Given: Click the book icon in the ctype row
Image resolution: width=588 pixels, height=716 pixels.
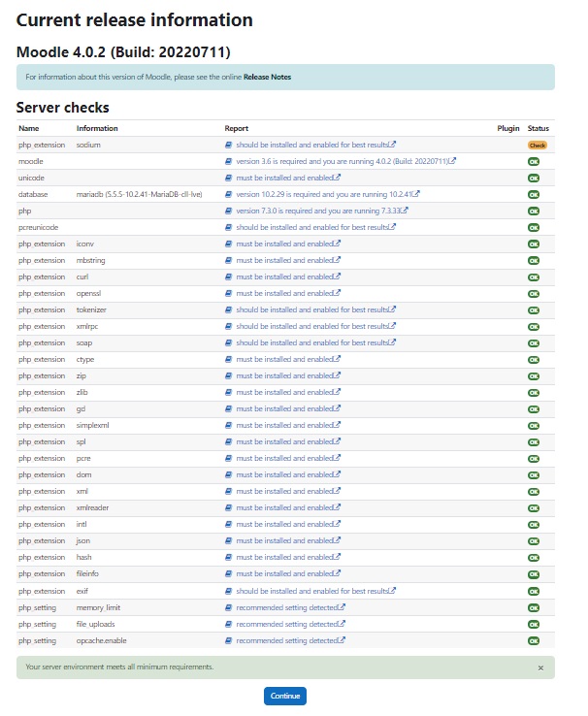Looking at the screenshot, I should coord(228,359).
